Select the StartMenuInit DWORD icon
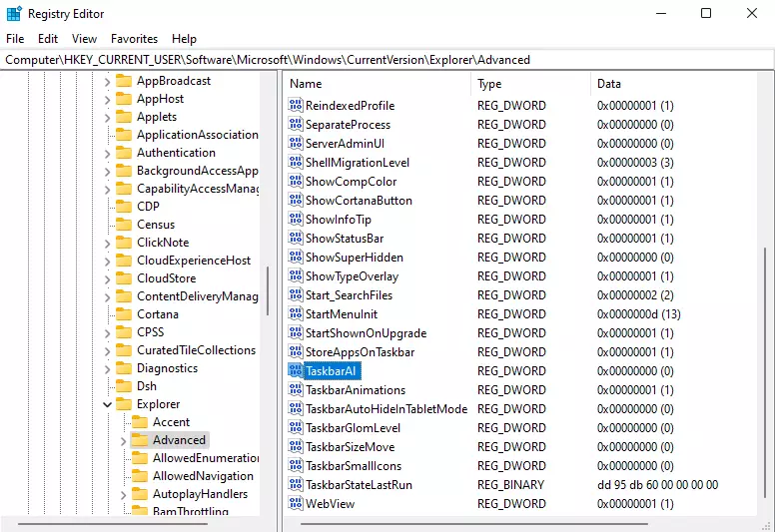The image size is (775, 532). tap(296, 313)
